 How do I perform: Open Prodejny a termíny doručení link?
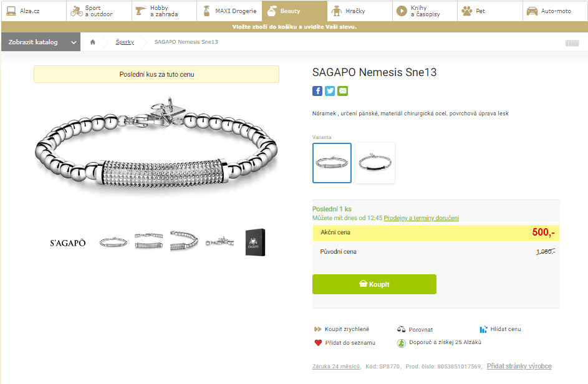(x=421, y=218)
